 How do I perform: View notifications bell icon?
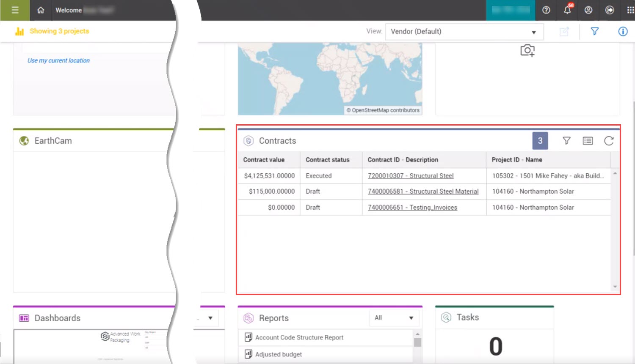(567, 10)
